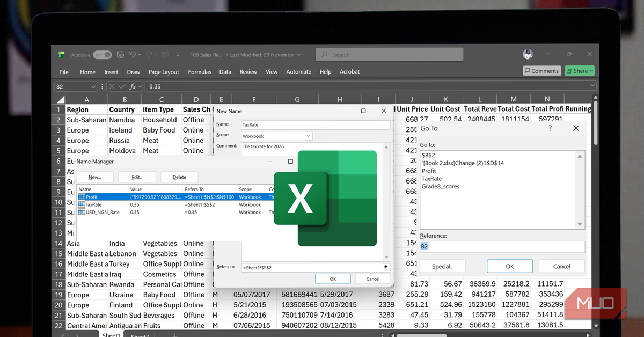
Task: Expand the Scope dropdown in New Name
Action: tap(309, 136)
